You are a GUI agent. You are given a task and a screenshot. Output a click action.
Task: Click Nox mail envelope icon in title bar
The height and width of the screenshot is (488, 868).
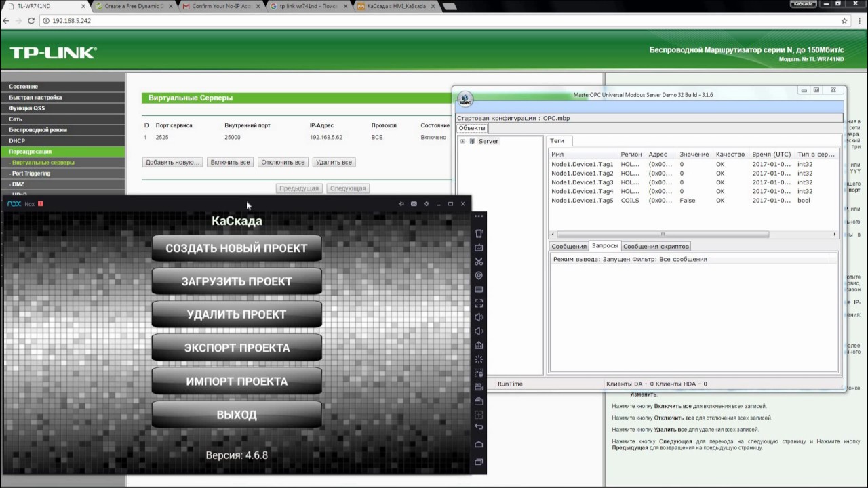tap(414, 204)
